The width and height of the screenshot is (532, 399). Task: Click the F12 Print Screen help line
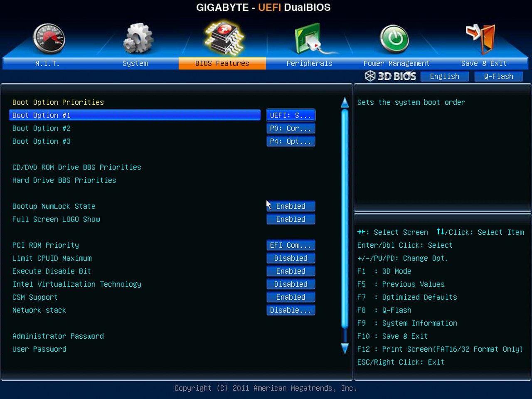pyautogui.click(x=440, y=349)
